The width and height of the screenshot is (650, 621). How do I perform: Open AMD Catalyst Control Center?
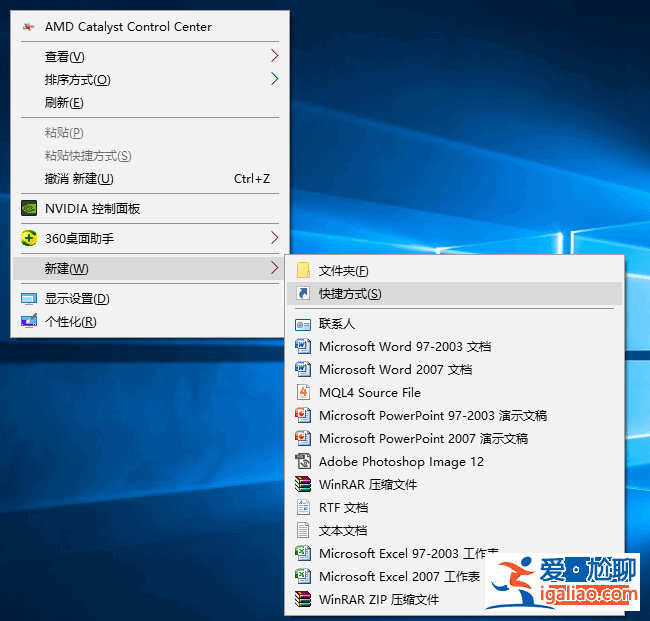(x=150, y=27)
